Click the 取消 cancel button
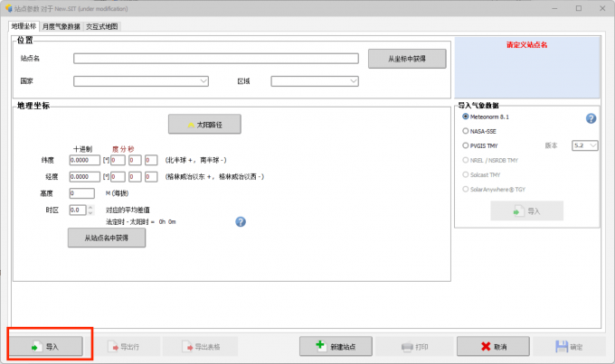Screen dimensions: 615x364 click(x=493, y=346)
